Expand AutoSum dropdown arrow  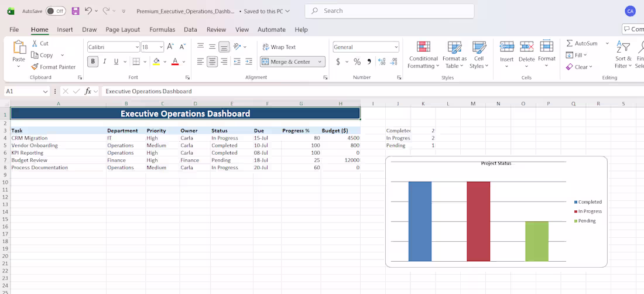coord(607,43)
